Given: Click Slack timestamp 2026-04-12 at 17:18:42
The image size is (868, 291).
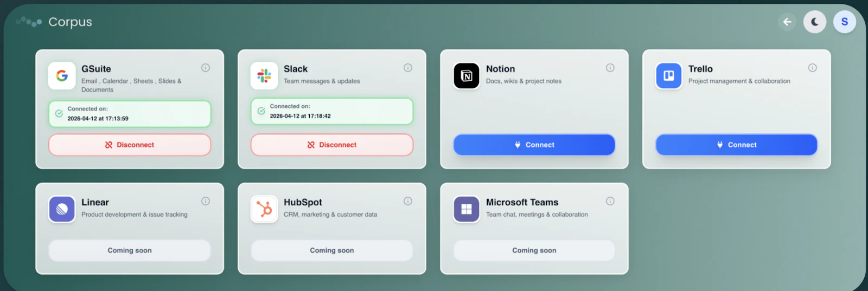Looking at the screenshot, I should [300, 116].
